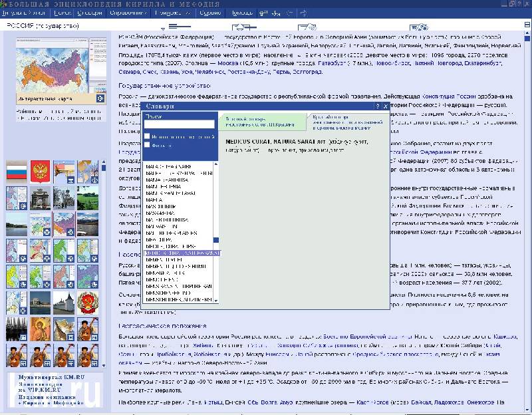Select the last visible entry in the dictionary word list
This screenshot has width=532, height=415.
(x=179, y=300)
